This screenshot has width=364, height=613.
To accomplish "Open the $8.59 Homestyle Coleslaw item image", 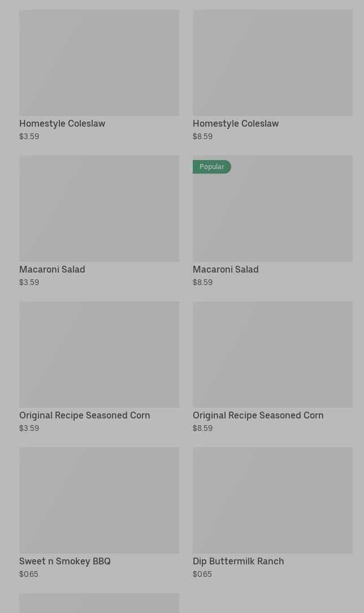I will click(x=272, y=62).
